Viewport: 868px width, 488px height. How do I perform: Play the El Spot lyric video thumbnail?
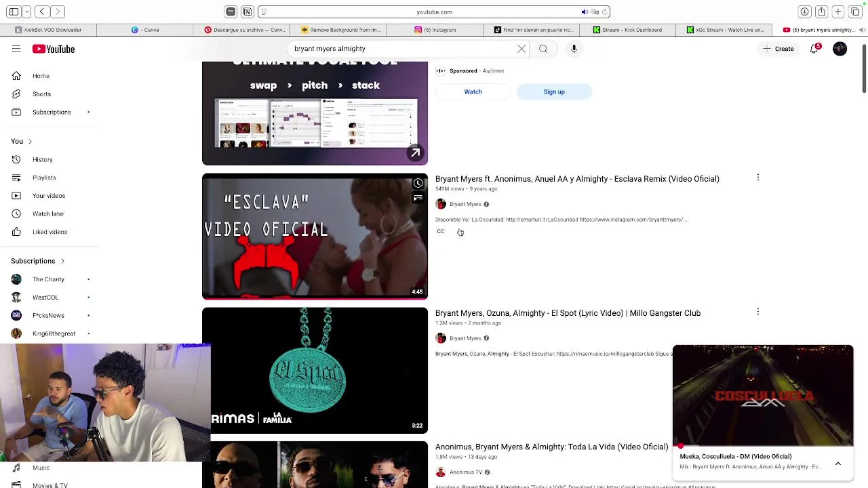click(315, 370)
